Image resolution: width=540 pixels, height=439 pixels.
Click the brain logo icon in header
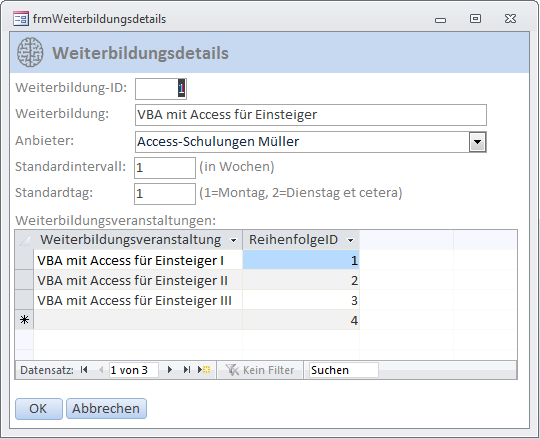coord(30,52)
